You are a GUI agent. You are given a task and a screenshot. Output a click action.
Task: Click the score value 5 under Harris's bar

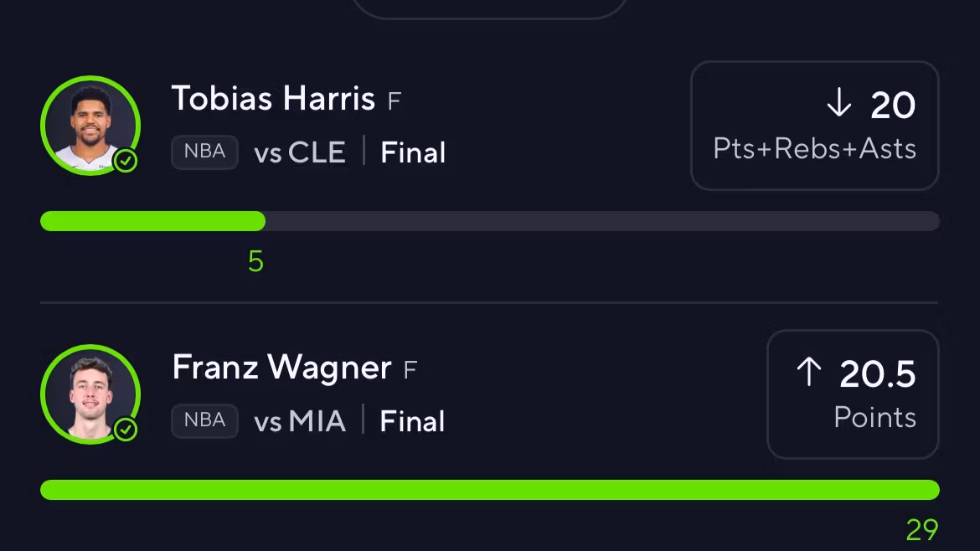[255, 262]
